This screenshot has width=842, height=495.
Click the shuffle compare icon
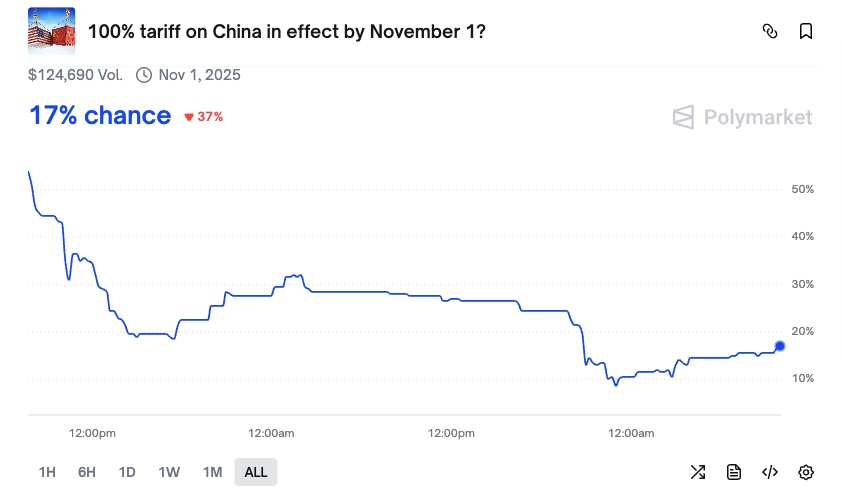point(698,472)
